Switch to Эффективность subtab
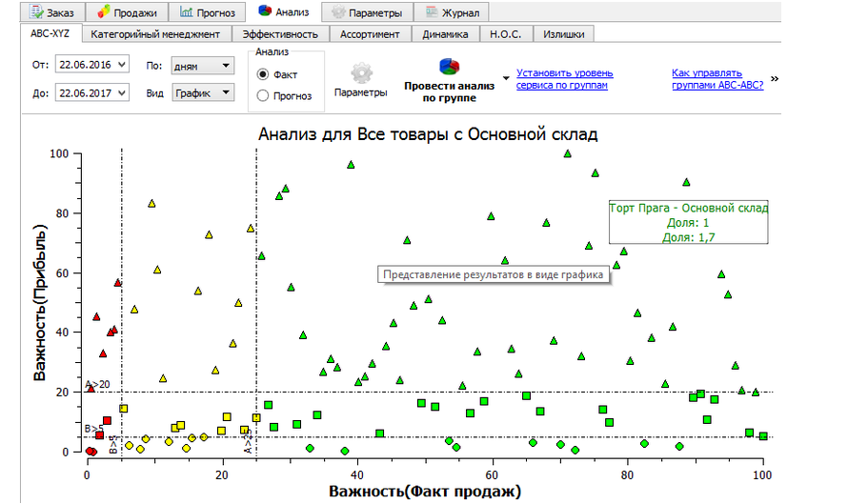 [x=280, y=34]
